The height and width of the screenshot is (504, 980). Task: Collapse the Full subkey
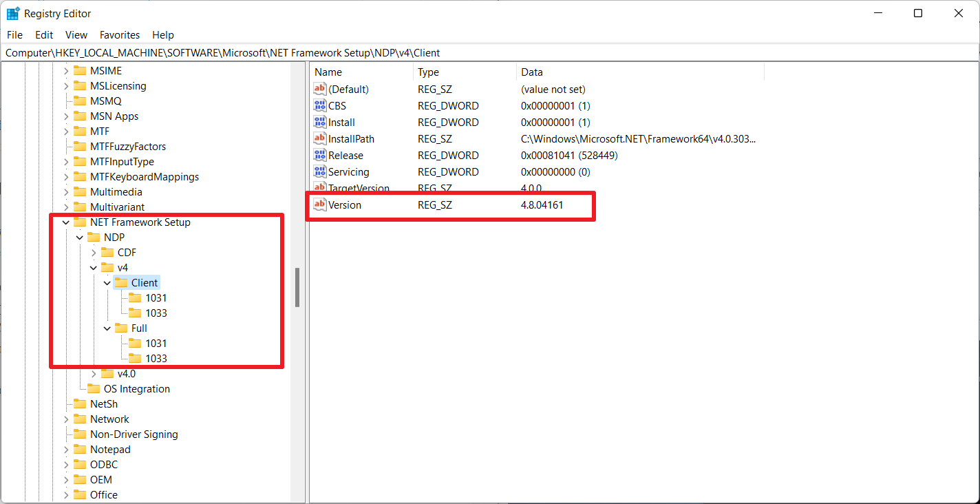[107, 328]
